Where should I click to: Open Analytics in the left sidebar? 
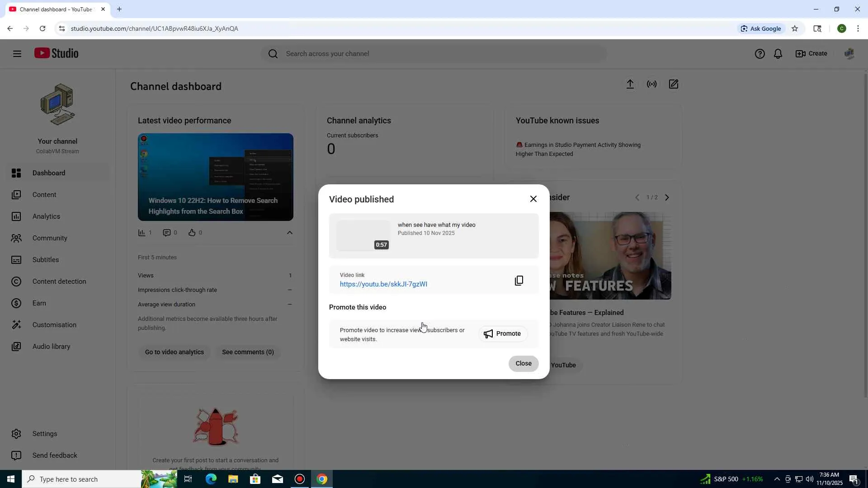click(46, 216)
